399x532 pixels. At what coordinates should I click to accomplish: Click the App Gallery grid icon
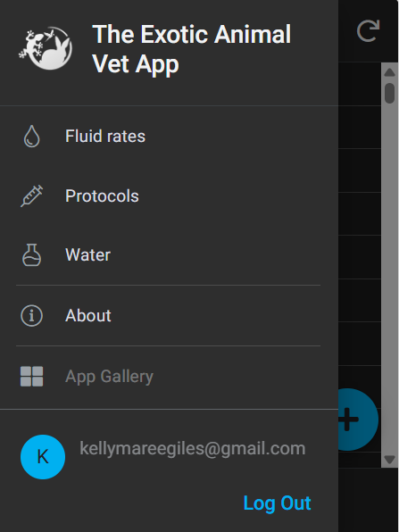click(31, 377)
